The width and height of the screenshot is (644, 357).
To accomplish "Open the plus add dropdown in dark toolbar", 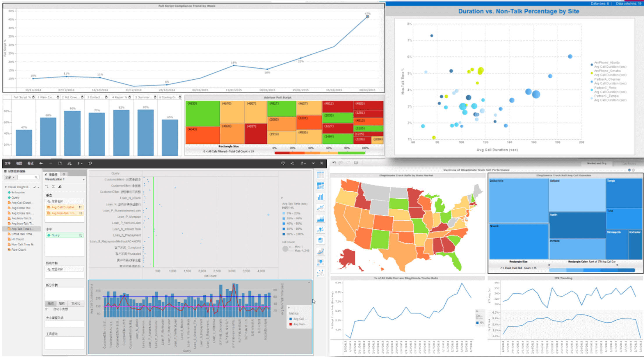I will [80, 163].
